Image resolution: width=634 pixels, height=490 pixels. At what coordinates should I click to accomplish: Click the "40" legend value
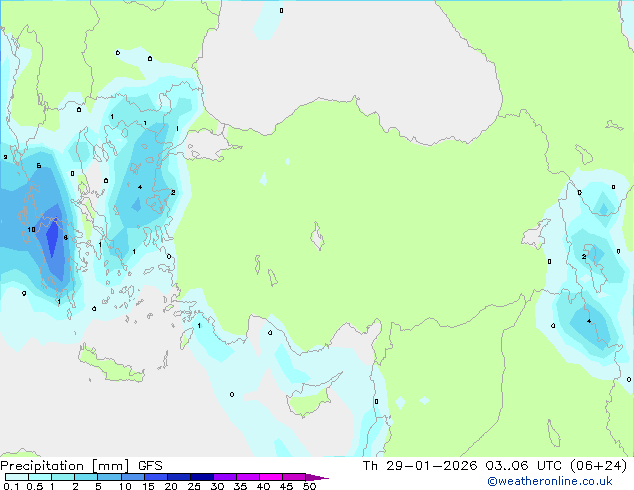tap(263, 486)
